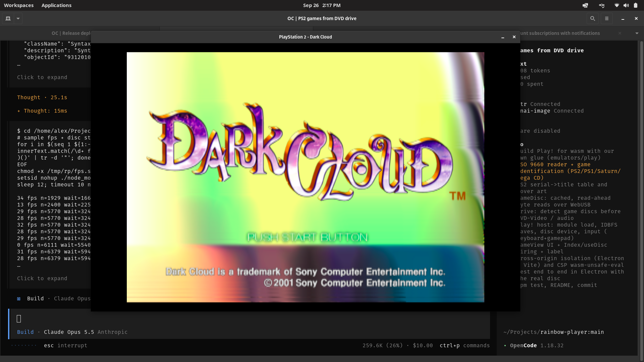Image resolution: width=644 pixels, height=362 pixels.
Task: Close the PlayStation 2 - Dark Cloud window
Action: pos(514,37)
